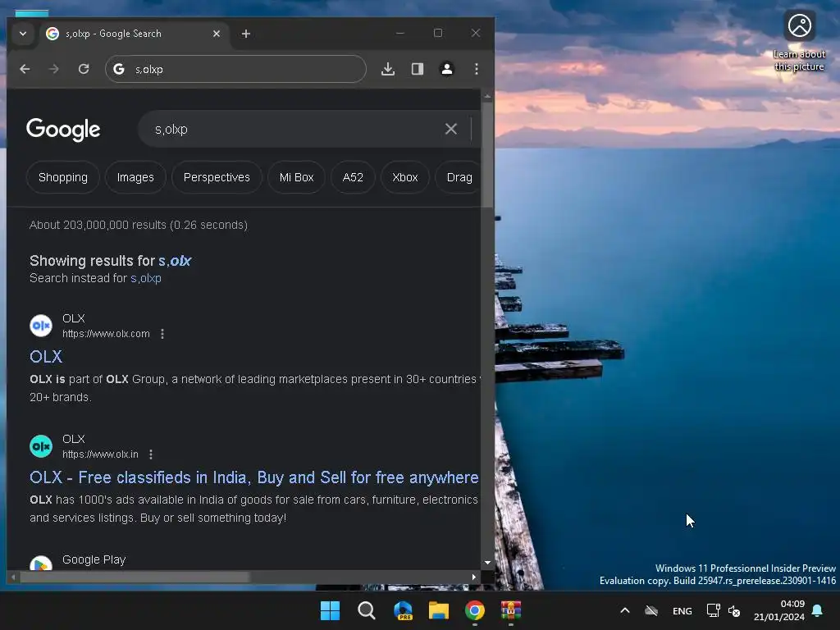Click the 's,olx' corrected query link

(175, 261)
